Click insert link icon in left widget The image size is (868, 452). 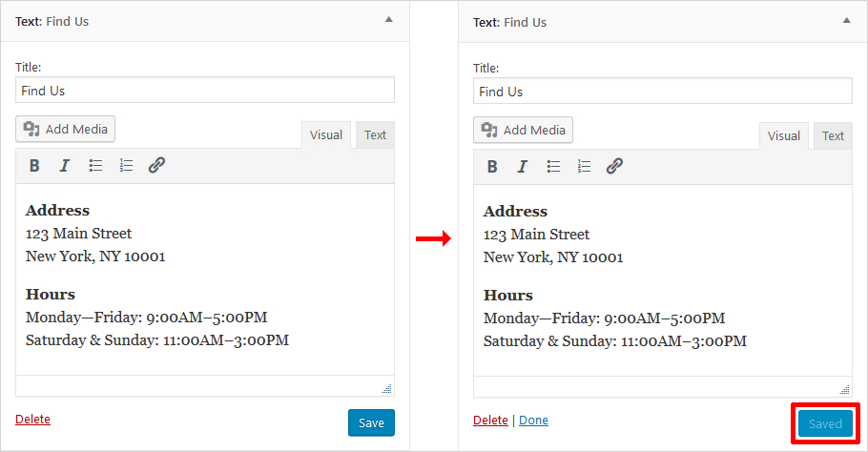(156, 166)
